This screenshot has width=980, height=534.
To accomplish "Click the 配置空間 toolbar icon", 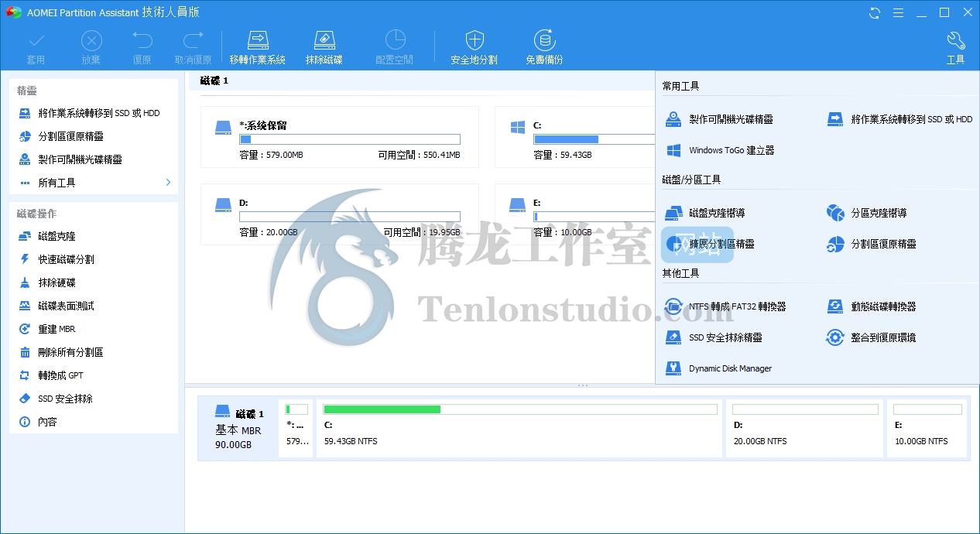I will click(395, 47).
